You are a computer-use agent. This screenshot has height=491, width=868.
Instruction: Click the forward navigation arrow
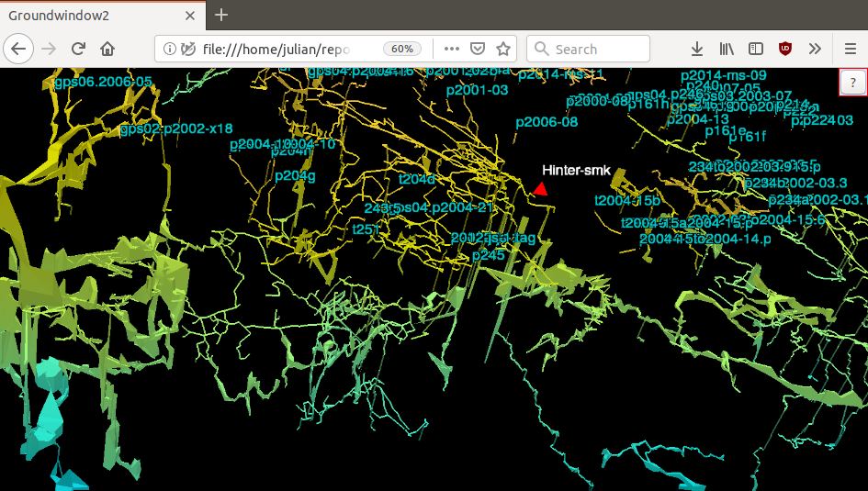point(49,49)
